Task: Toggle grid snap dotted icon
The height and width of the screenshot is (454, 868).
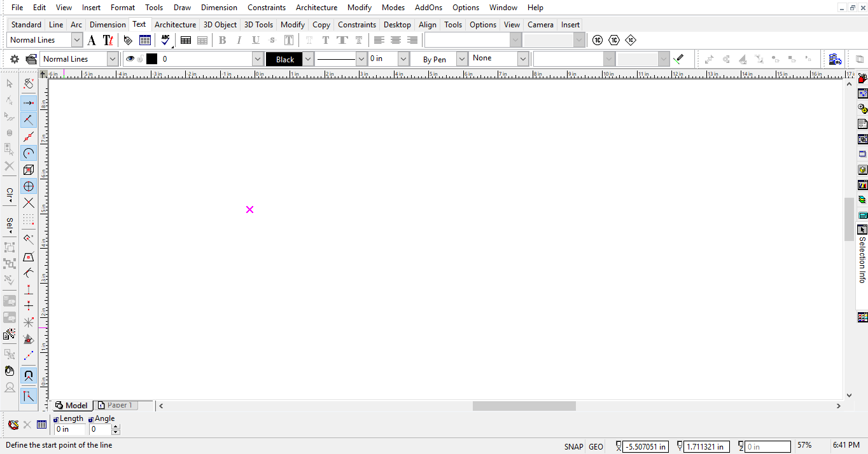Action: [x=29, y=220]
